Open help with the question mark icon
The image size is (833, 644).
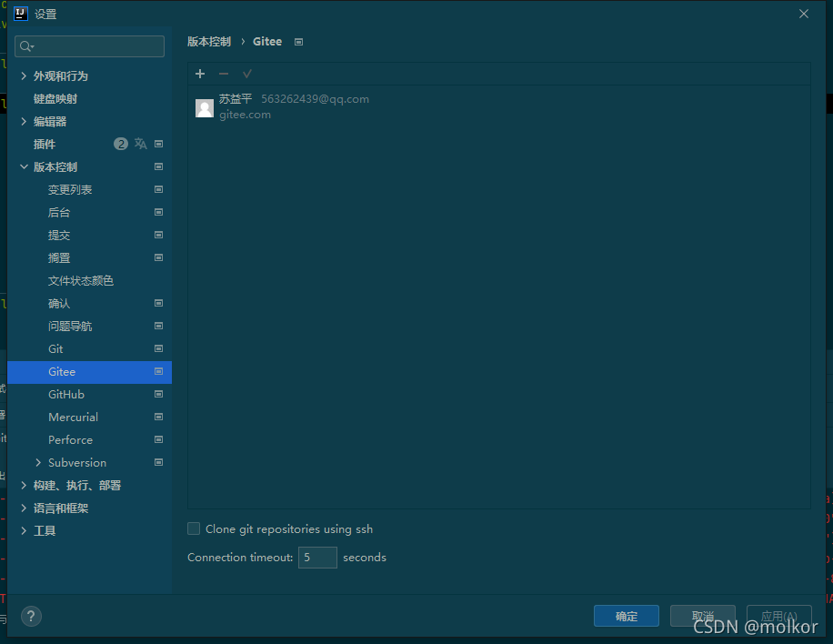31,617
